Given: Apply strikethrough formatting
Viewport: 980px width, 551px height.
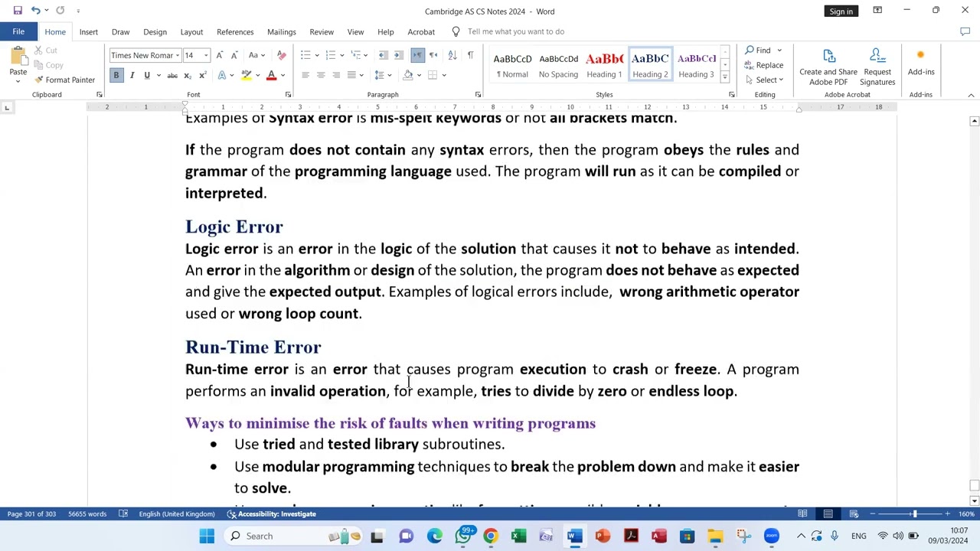Looking at the screenshot, I should [x=172, y=75].
